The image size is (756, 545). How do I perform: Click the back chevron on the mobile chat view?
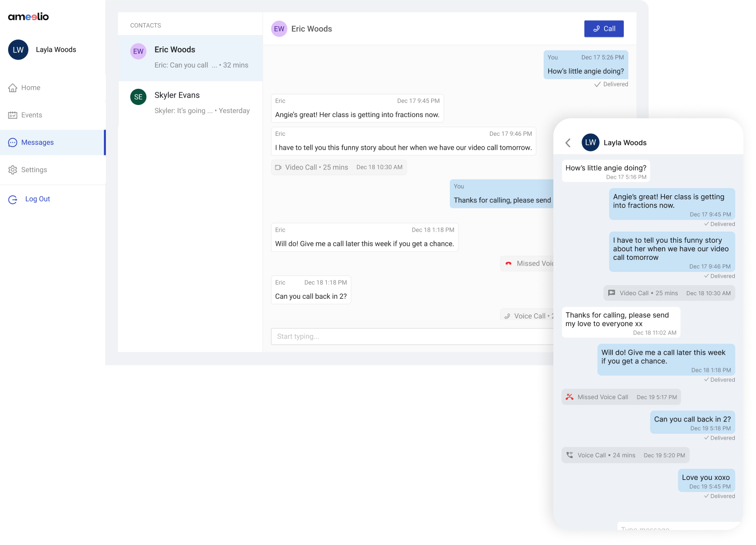tap(568, 143)
